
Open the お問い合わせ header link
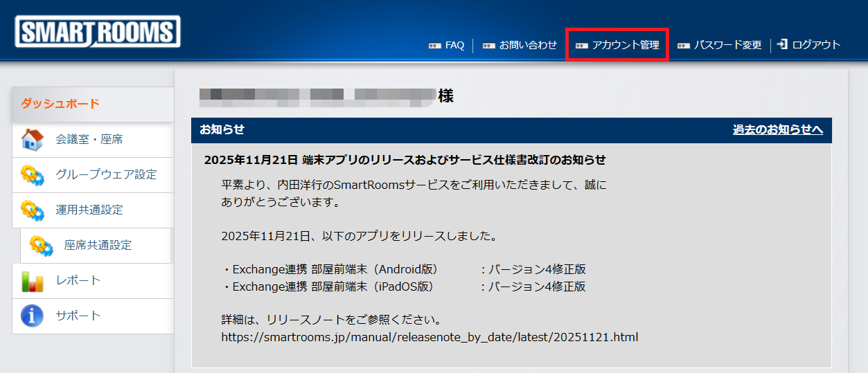(528, 45)
